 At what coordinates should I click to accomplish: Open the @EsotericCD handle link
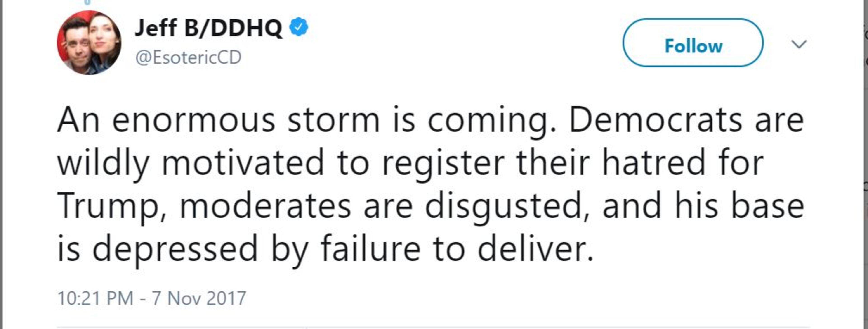pyautogui.click(x=188, y=57)
